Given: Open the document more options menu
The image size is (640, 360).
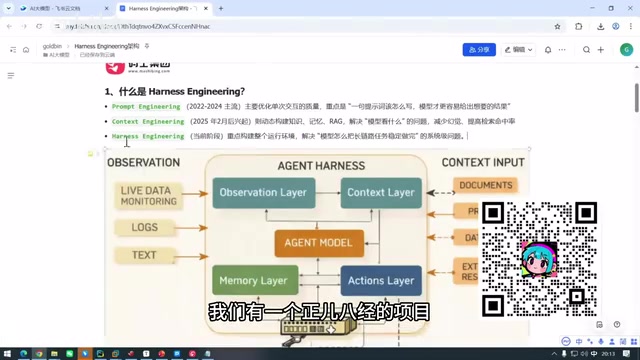Looking at the screenshot, I should [x=562, y=50].
